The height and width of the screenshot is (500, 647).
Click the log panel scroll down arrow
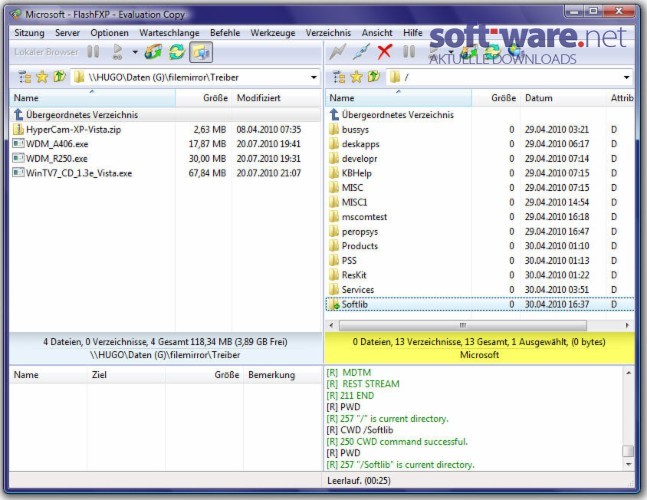(628, 465)
